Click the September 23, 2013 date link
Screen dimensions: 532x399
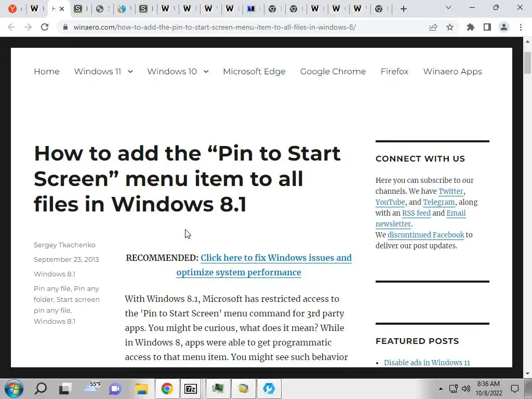point(66,260)
